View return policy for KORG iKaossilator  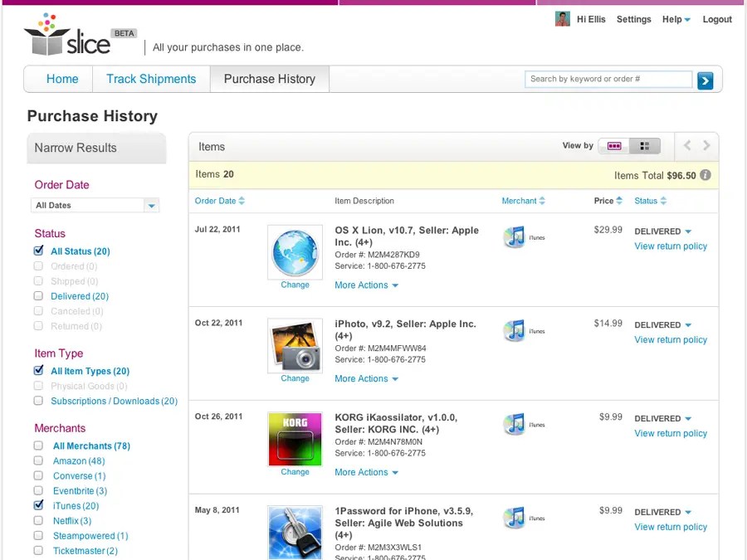[671, 433]
